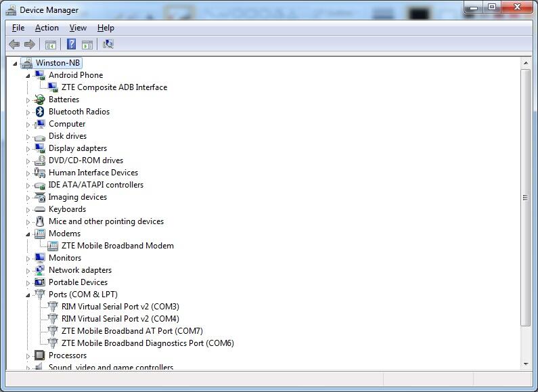Minimize the Device Manager window
The width and height of the screenshot is (538, 392).
coord(474,7)
